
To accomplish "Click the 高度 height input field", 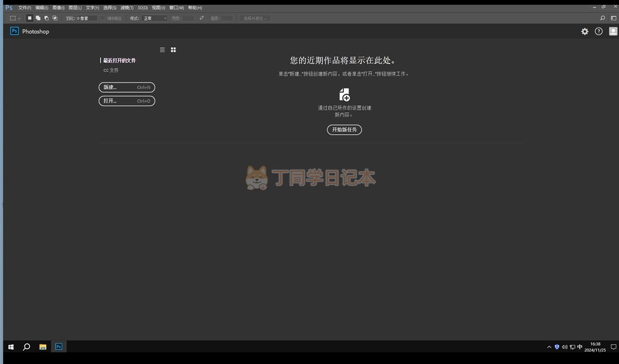I will 227,18.
